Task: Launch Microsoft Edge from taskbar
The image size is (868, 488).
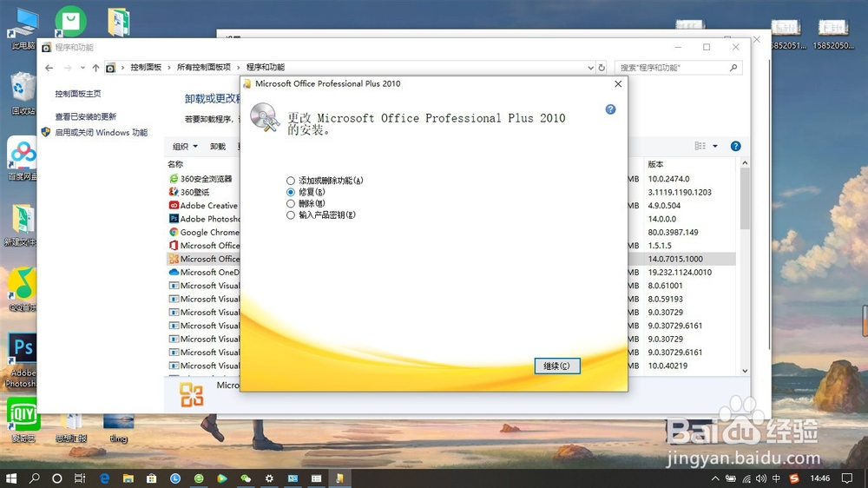Action: [104, 478]
